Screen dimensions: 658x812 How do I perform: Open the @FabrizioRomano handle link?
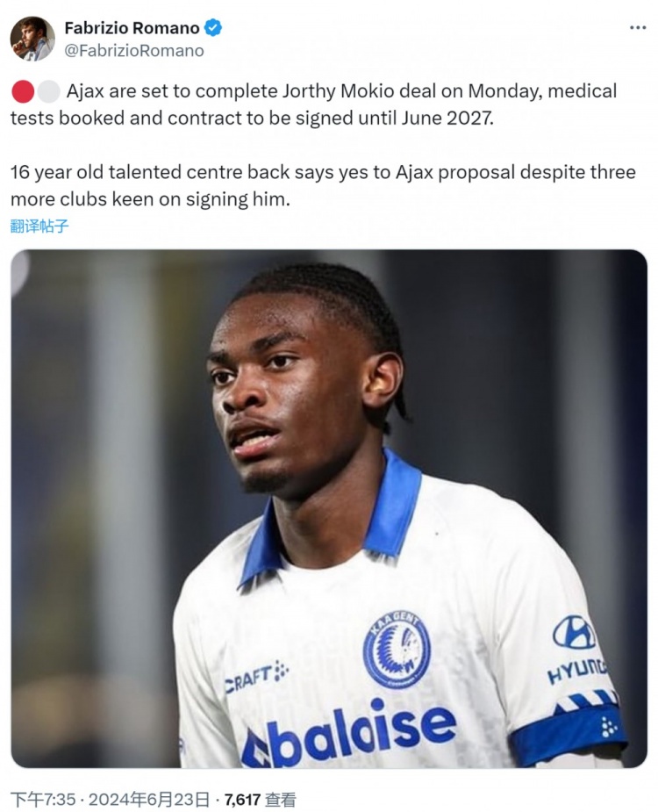click(x=134, y=51)
